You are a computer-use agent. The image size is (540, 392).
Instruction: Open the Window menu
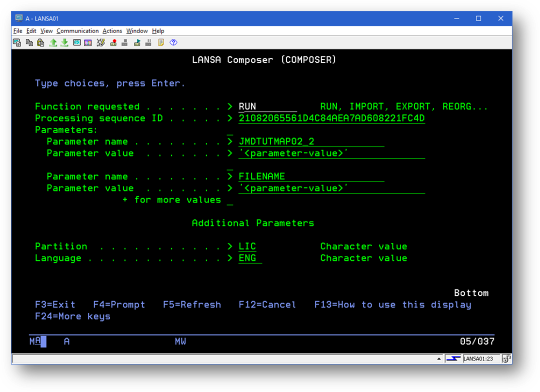click(x=136, y=31)
